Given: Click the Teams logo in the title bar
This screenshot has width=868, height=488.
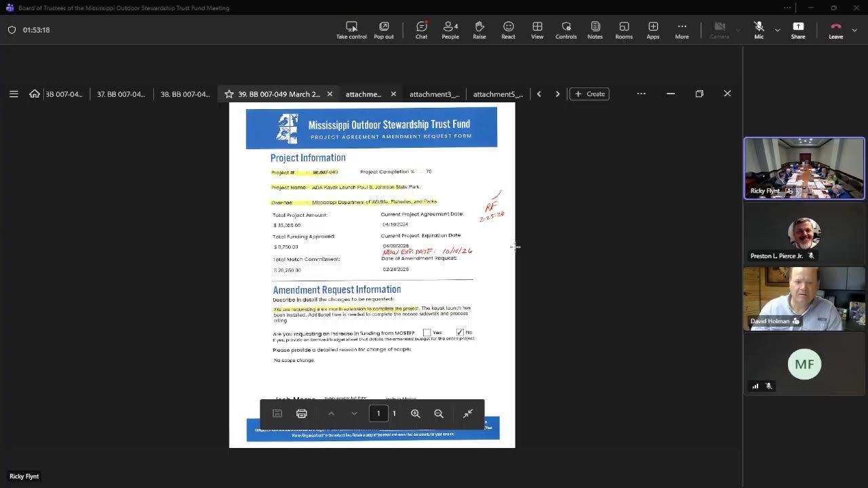Looking at the screenshot, I should 9,7.
